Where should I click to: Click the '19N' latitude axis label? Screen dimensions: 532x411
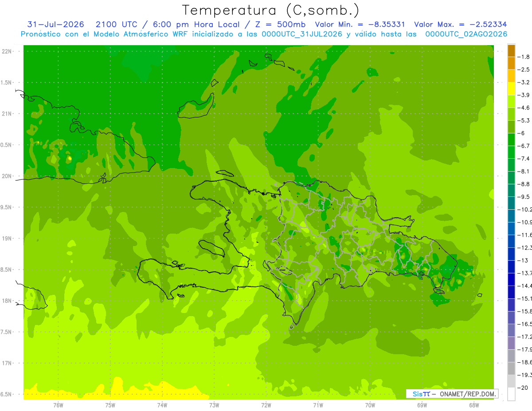tap(8, 239)
